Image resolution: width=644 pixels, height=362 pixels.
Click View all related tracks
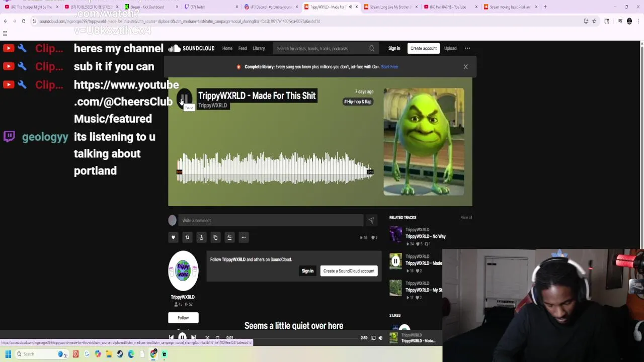pos(466,218)
